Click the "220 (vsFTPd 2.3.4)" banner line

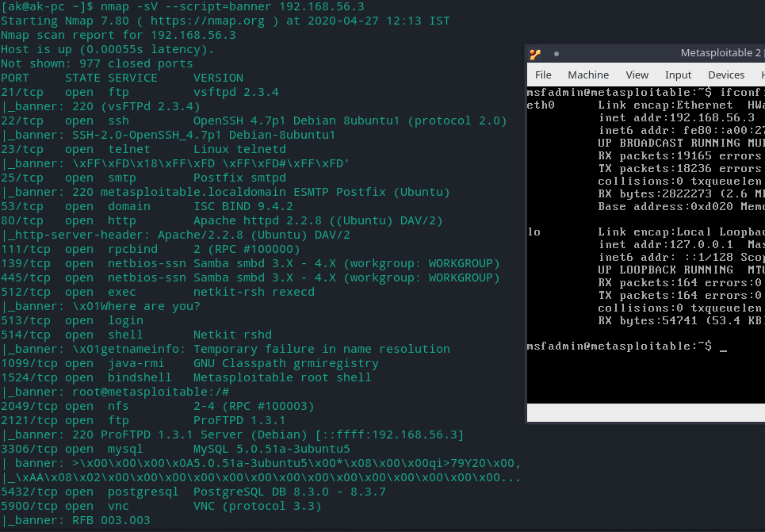[101, 106]
